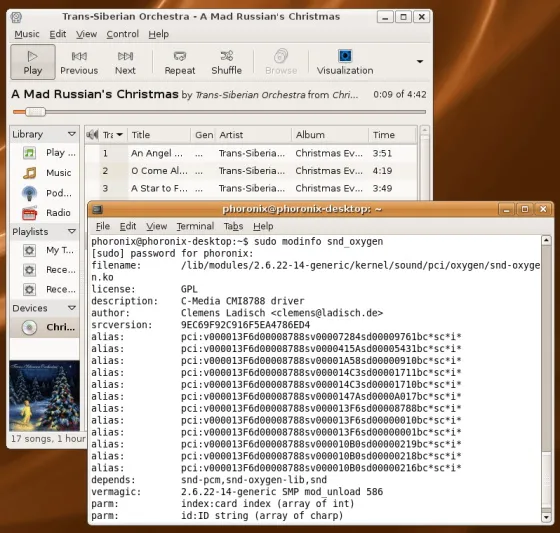Image resolution: width=560 pixels, height=533 pixels.
Task: Open the Podcasts source in sidebar
Action: (x=48, y=193)
